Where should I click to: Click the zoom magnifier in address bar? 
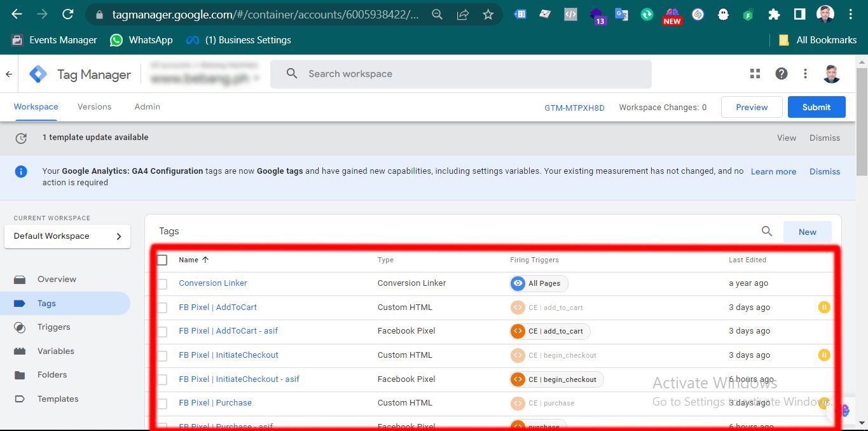pyautogui.click(x=437, y=14)
